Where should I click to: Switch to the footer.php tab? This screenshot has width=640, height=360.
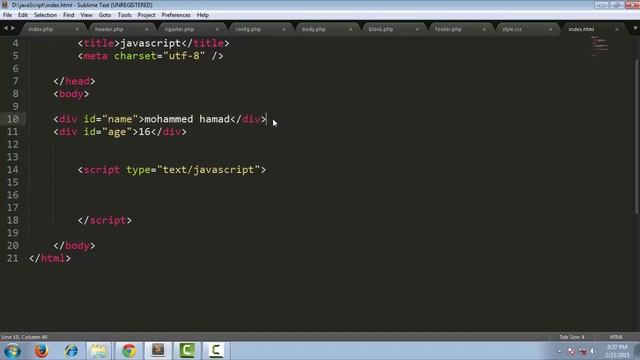click(448, 29)
